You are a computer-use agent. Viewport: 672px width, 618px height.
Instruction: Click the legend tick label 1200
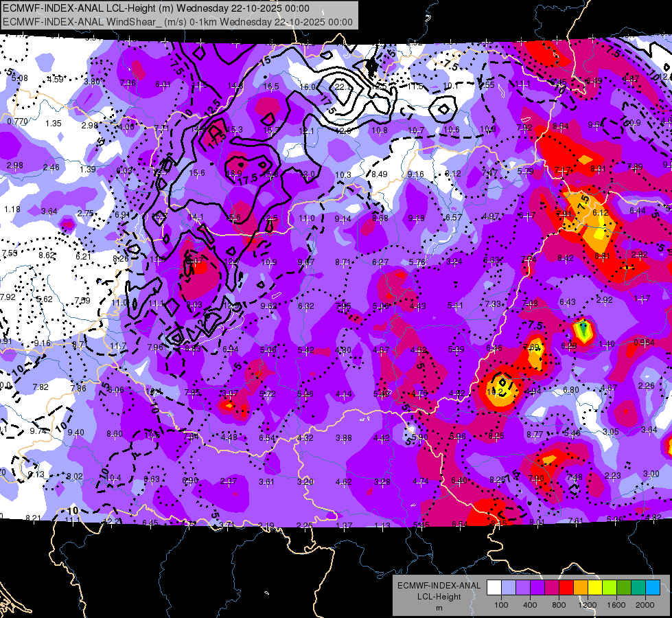587,605
